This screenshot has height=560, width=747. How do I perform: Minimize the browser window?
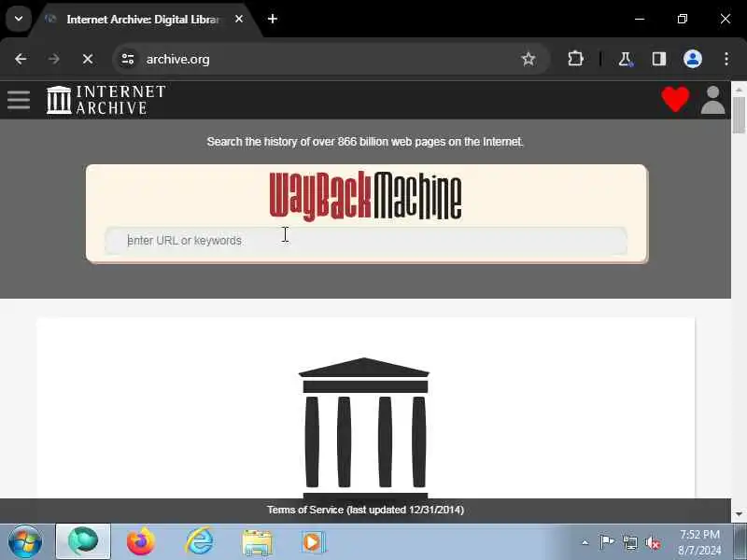click(640, 19)
